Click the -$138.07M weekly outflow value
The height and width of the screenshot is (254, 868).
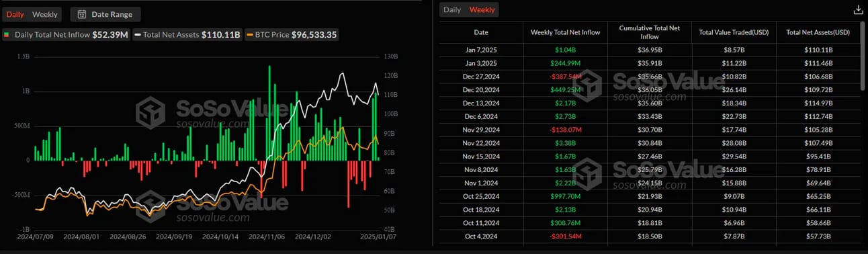tap(565, 130)
